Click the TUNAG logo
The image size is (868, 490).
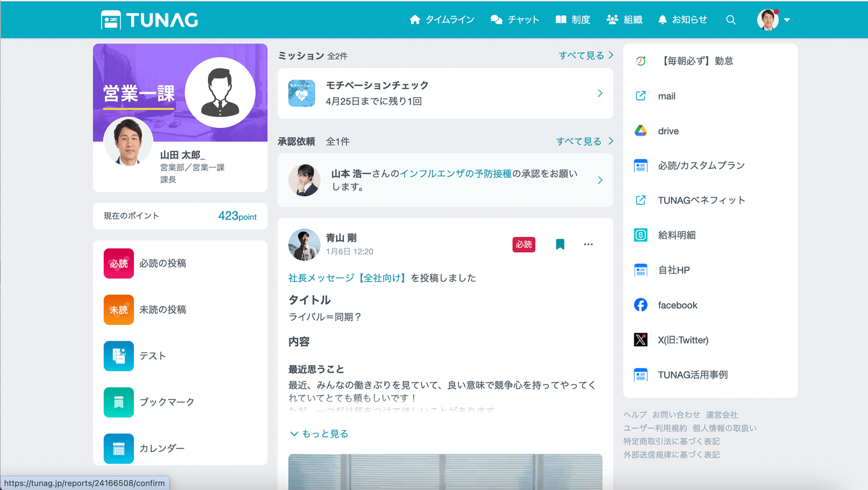coord(149,20)
